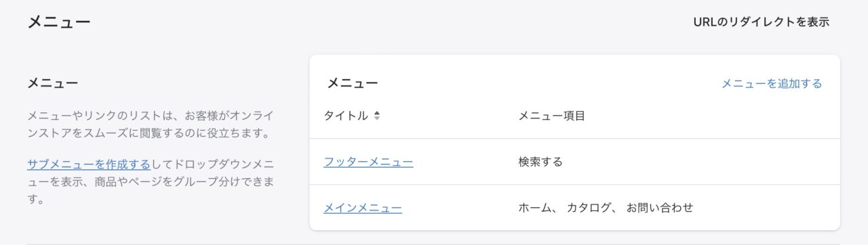Screen dimensions: 868x245
Task: Sort menus using the タイトル sort arrows
Action: coord(377,116)
